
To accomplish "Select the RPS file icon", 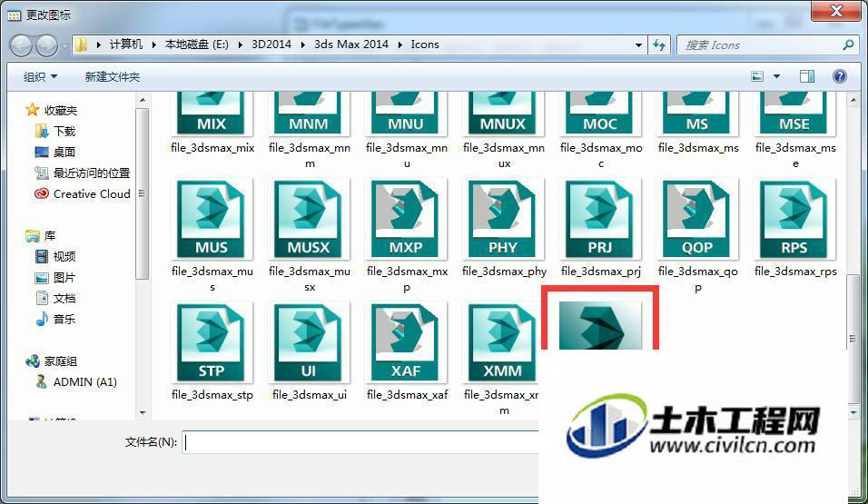I will click(x=795, y=218).
